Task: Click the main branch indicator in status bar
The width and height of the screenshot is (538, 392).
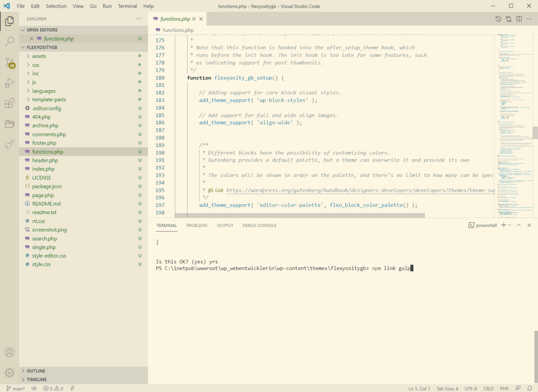Action: pos(16,388)
